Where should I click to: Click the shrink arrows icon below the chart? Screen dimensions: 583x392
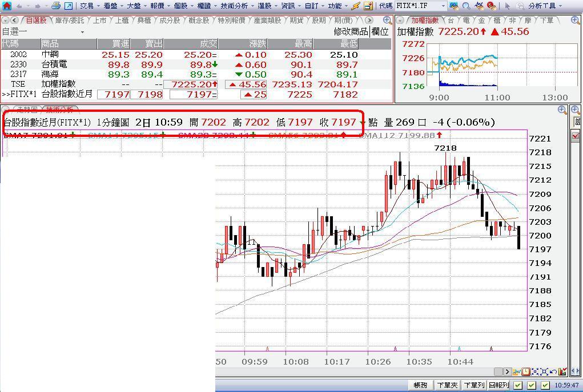(x=535, y=371)
